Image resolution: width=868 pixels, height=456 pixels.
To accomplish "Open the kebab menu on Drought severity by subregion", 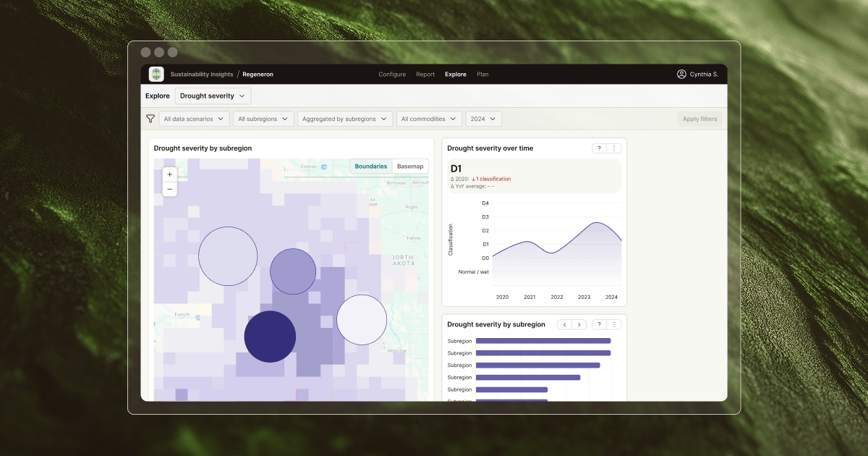I will [x=616, y=324].
